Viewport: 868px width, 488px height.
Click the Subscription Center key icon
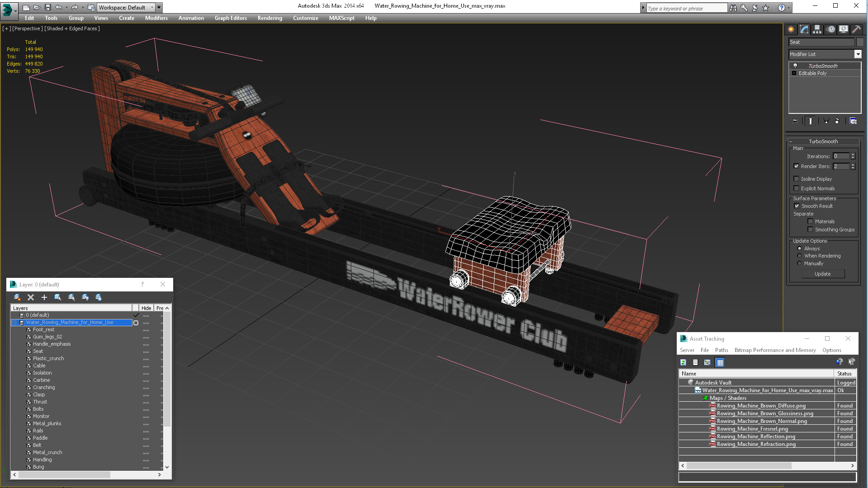click(744, 8)
